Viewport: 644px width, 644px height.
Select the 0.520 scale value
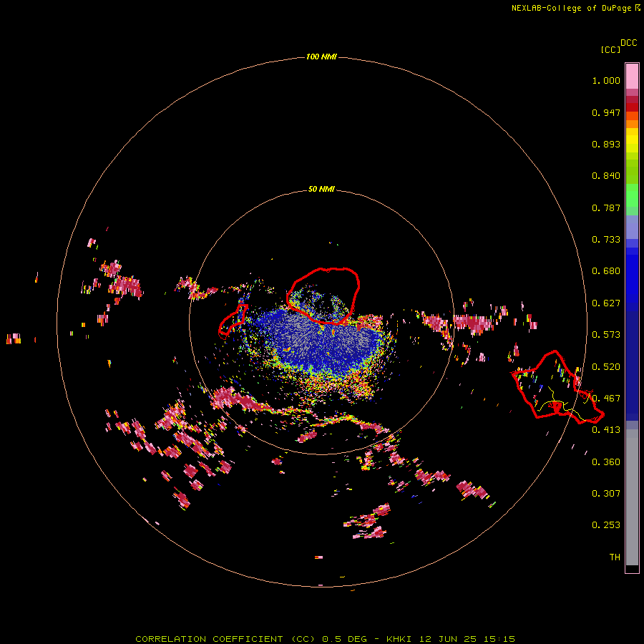(x=606, y=367)
